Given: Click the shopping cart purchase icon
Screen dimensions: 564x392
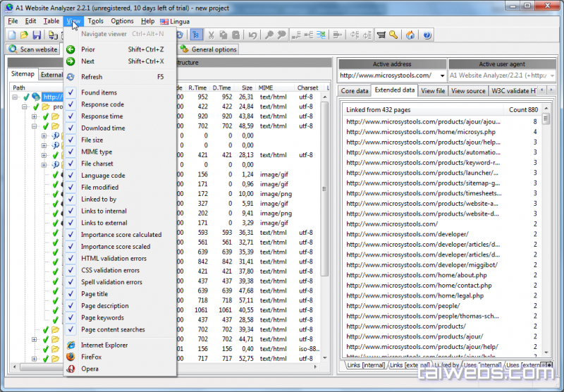Looking at the screenshot, I should click(381, 35).
